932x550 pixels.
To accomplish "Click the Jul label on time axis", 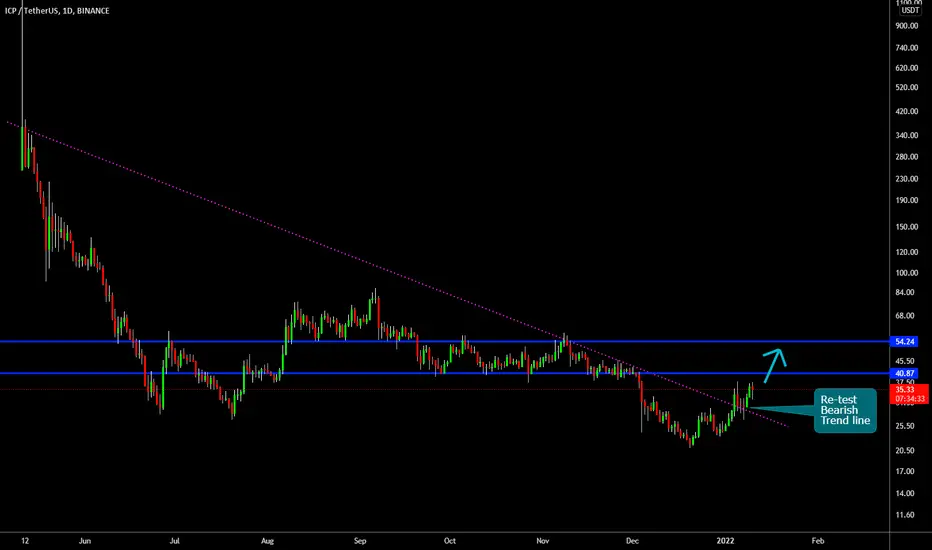I will 175,541.
